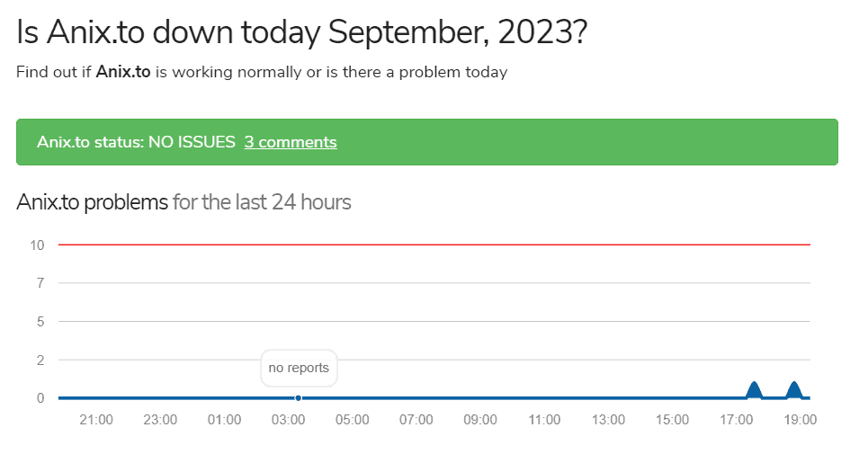
Task: Click the green Anix.to status banner
Action: pyautogui.click(x=426, y=142)
